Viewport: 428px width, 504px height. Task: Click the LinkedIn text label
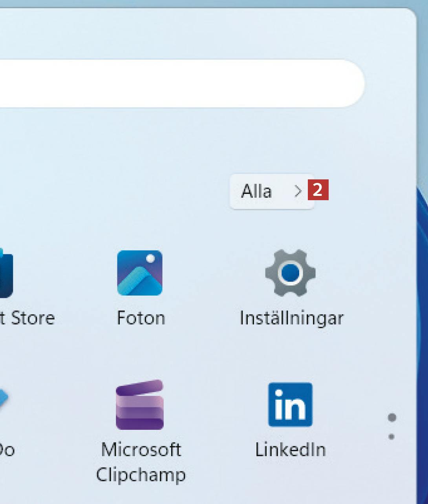[290, 450]
